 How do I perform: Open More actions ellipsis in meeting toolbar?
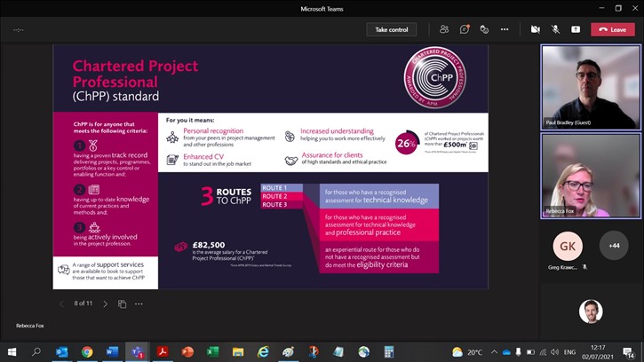[505, 29]
